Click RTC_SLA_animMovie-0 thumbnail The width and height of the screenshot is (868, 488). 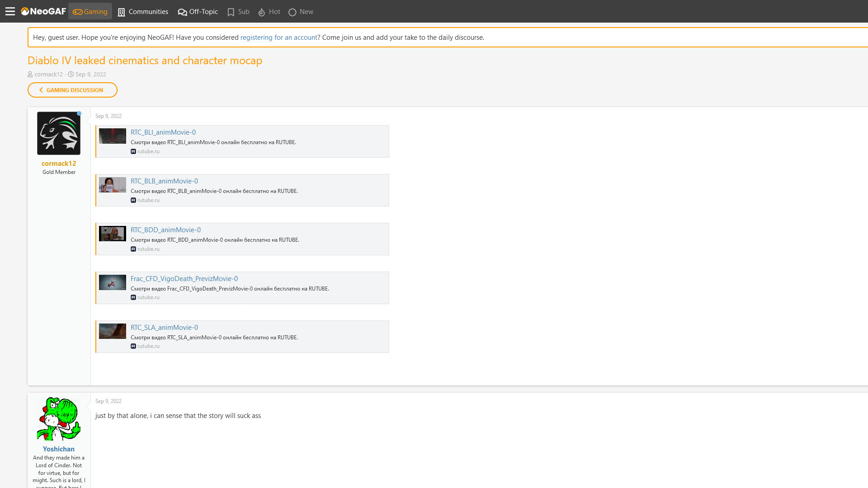tap(113, 331)
